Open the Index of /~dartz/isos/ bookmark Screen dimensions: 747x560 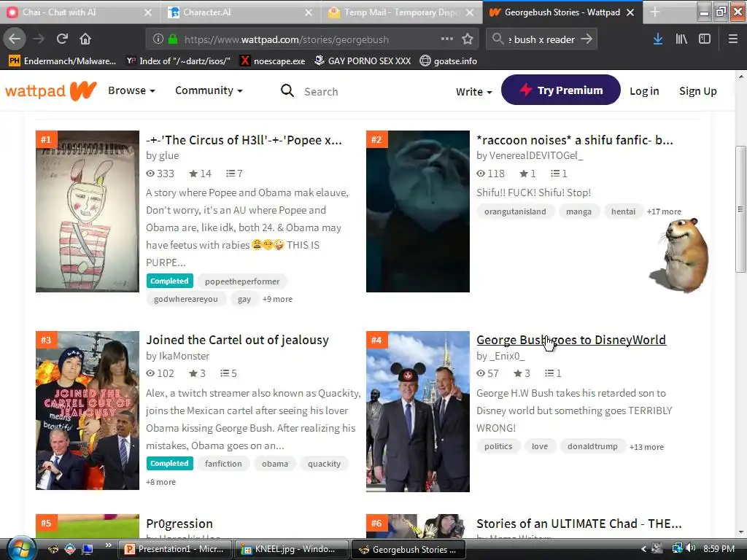coord(178,61)
